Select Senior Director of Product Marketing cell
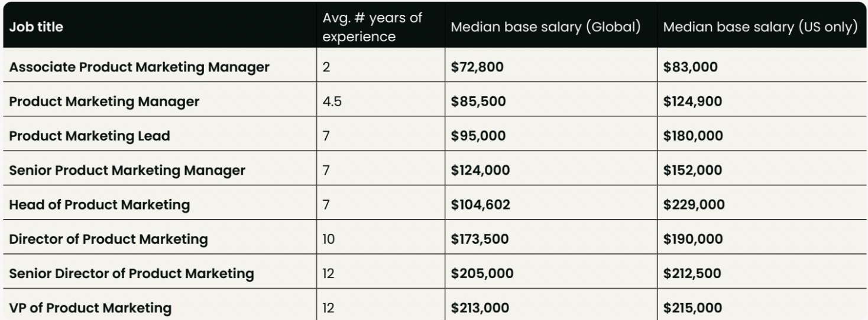This screenshot has height=320, width=868. [131, 273]
